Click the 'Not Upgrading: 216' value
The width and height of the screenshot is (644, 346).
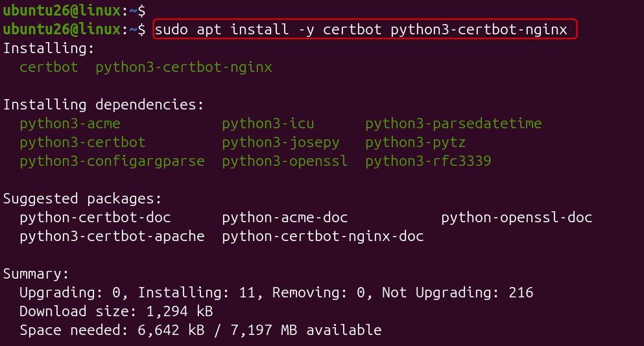[x=457, y=293]
